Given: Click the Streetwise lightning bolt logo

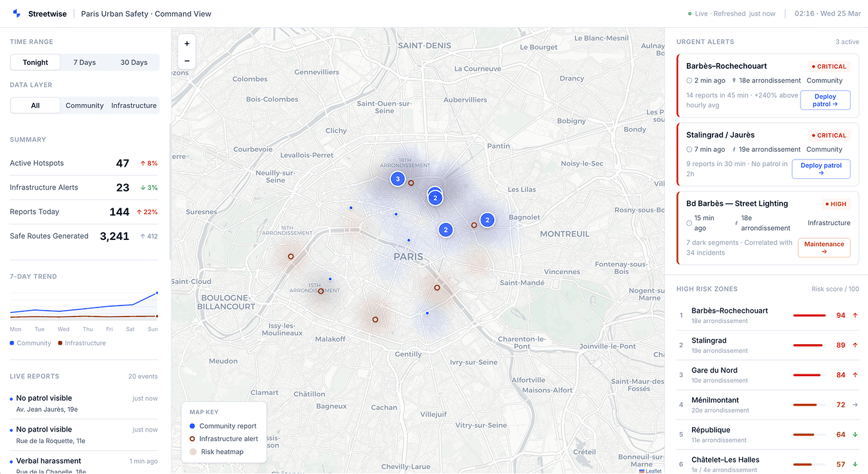Looking at the screenshot, I should pos(16,13).
